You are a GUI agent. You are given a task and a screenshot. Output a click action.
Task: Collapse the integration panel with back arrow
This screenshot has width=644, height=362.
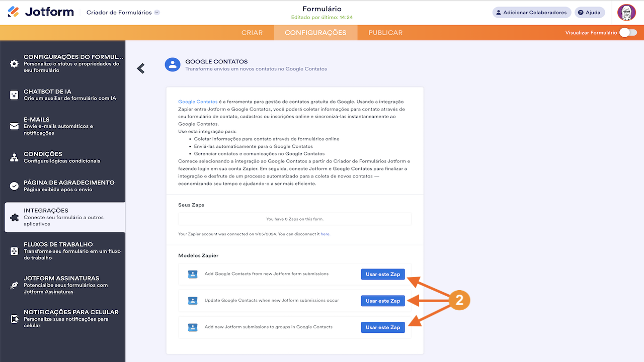coord(141,68)
